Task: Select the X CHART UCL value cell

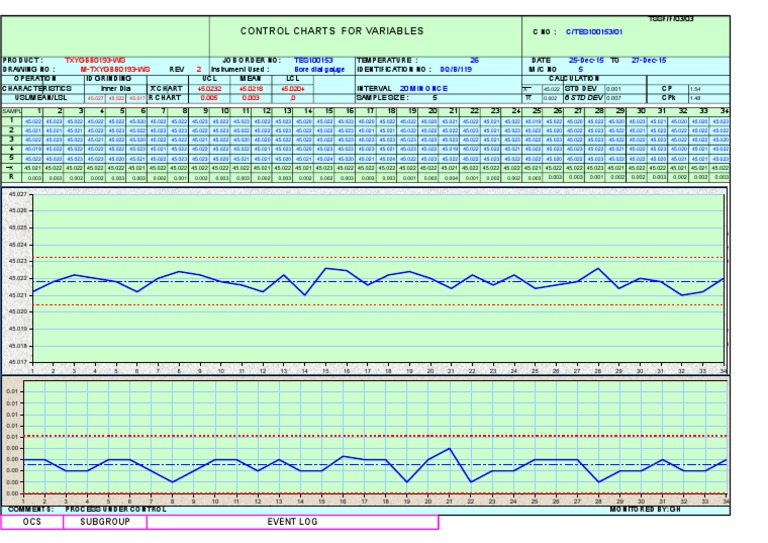Action: point(209,88)
